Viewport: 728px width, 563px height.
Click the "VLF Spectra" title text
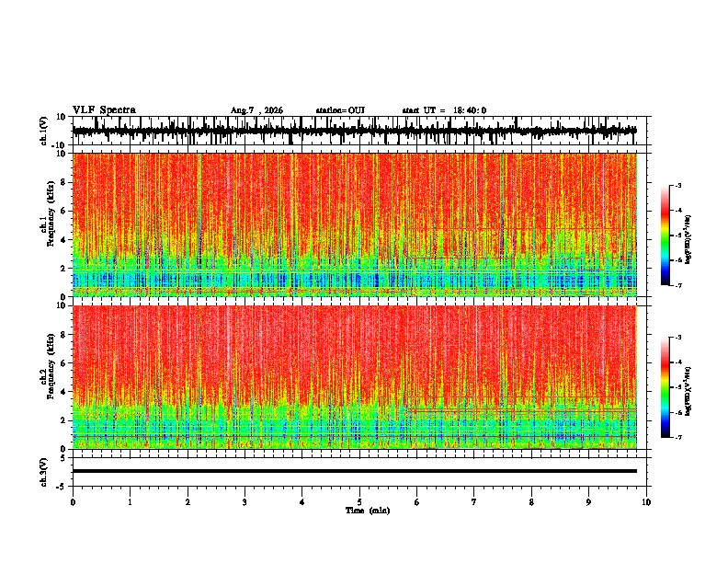coord(104,110)
